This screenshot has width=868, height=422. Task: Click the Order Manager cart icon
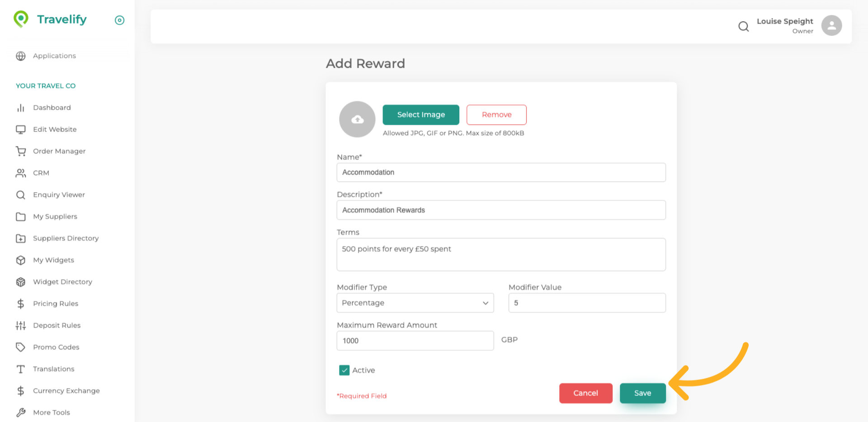[x=21, y=151]
